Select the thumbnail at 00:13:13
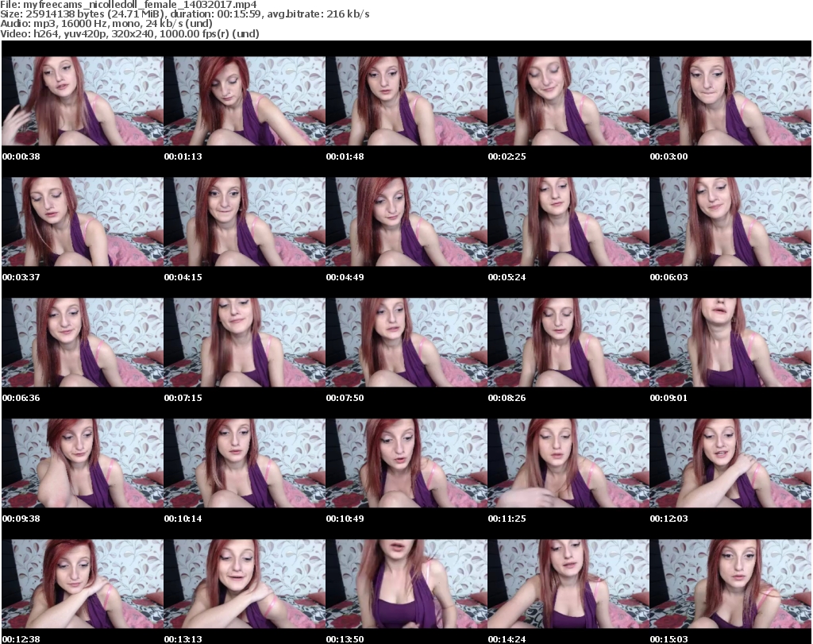The width and height of the screenshot is (813, 644). tap(245, 584)
